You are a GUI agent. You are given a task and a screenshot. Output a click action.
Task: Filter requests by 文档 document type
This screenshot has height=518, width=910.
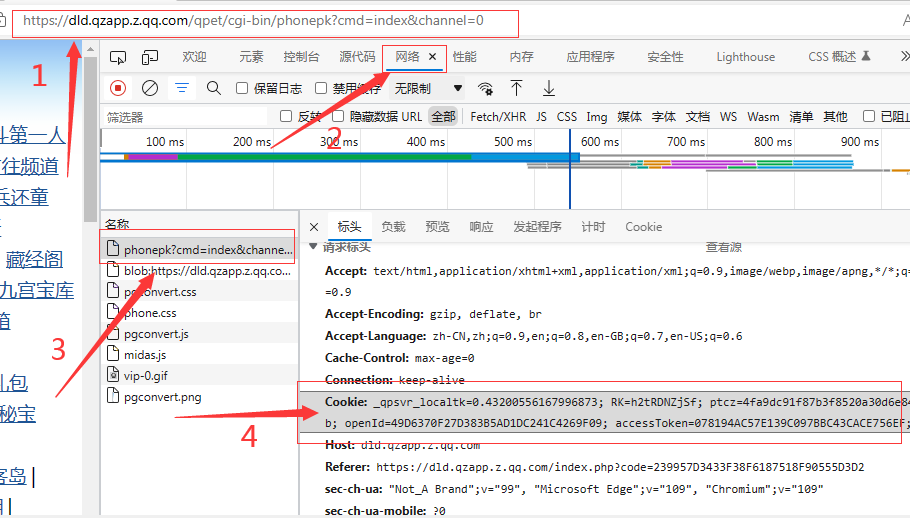tap(698, 117)
